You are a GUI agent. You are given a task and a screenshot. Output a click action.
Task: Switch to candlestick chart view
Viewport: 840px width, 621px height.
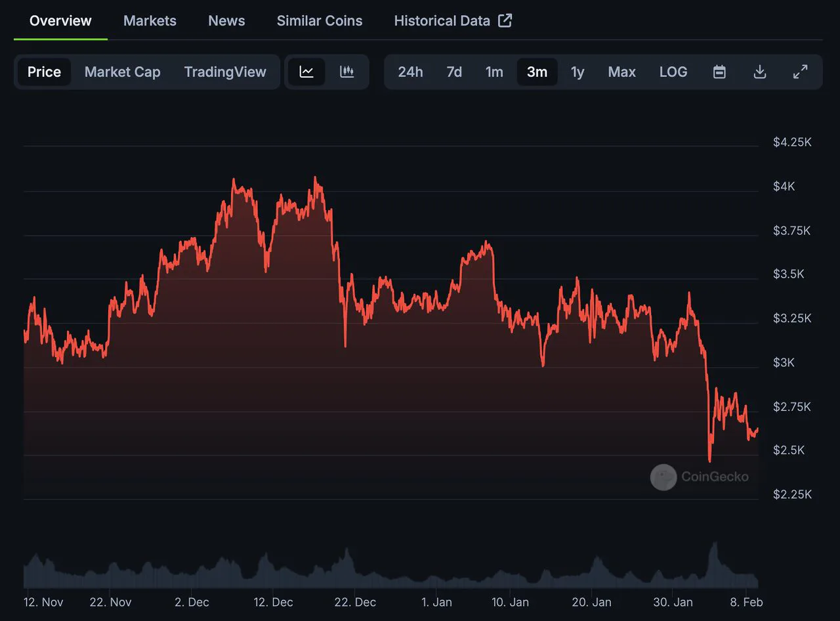pyautogui.click(x=347, y=72)
